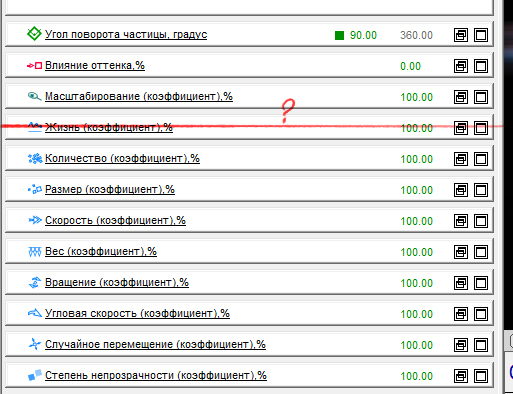Click the Масштабирование magnifier icon
This screenshot has width=513, height=394.
[34, 97]
